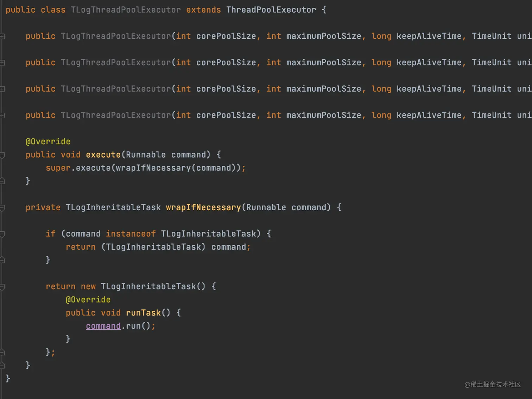Click the 'new' keyword before TLogInheritableTask()
Viewport: 532px width, 399px height.
88,286
